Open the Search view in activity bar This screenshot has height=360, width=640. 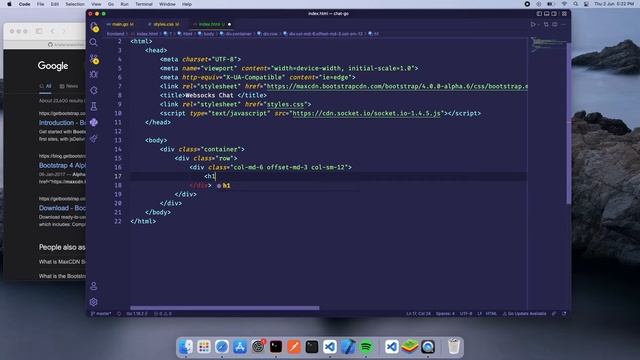[x=93, y=42]
